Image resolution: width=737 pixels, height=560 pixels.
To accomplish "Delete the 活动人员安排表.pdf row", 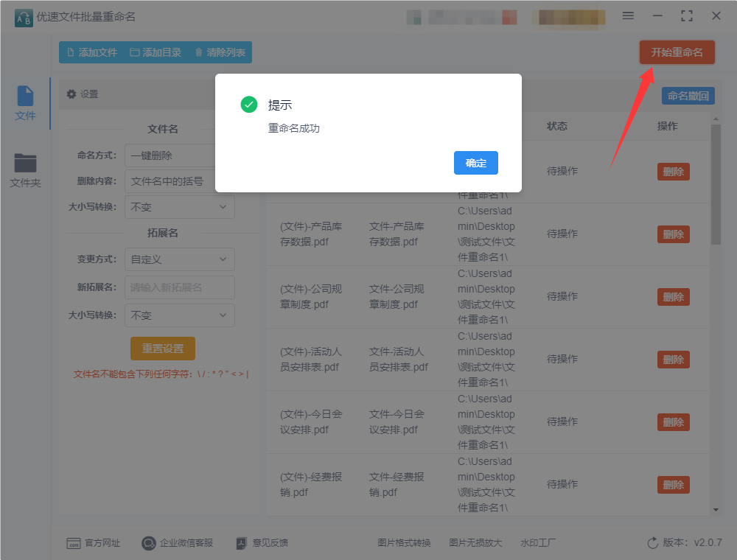I will click(x=674, y=360).
